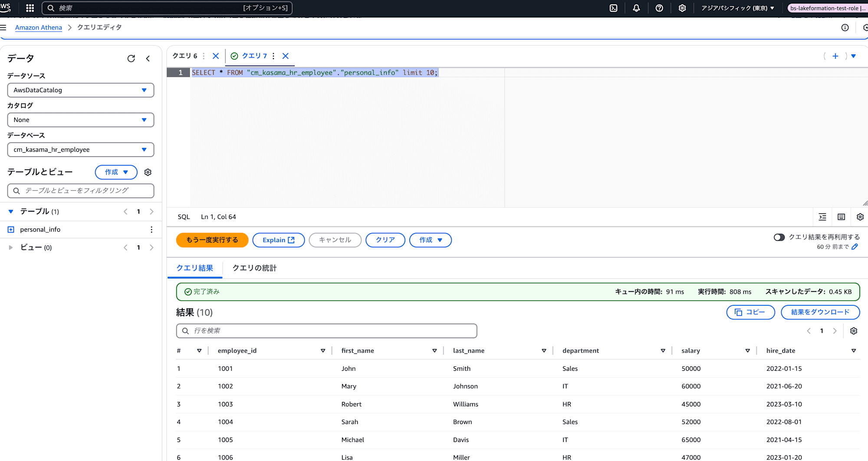
Task: Click the 行を検索 results search field
Action: pyautogui.click(x=326, y=331)
